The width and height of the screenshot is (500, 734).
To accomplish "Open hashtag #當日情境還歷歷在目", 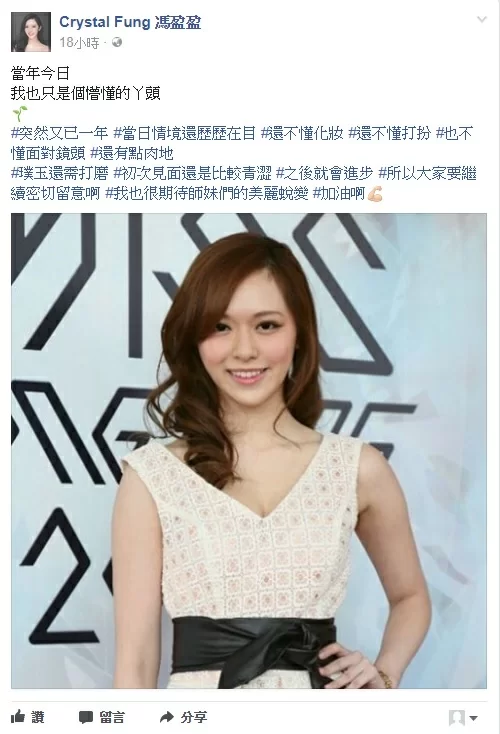I will click(185, 133).
